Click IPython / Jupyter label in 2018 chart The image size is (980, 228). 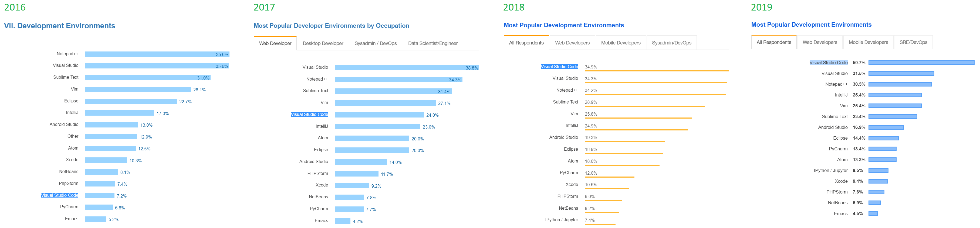coord(561,220)
